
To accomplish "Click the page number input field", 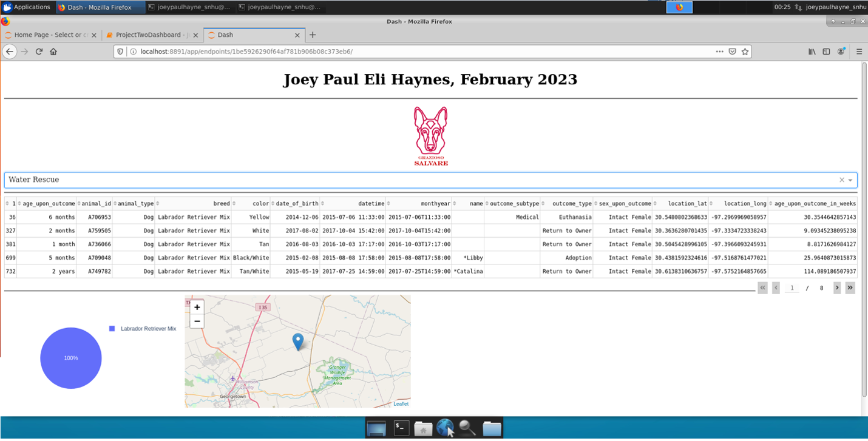I will [792, 288].
